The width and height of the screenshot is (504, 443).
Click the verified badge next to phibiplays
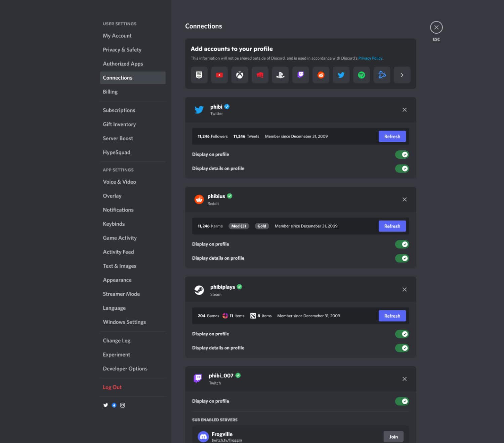239,287
